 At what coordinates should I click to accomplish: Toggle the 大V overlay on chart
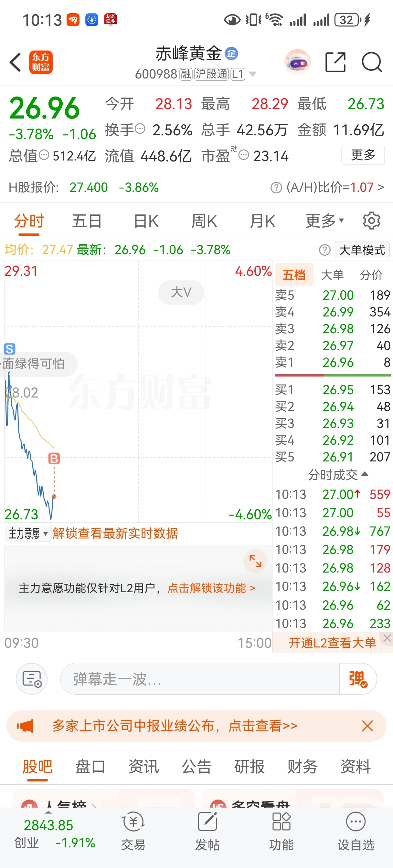(181, 292)
